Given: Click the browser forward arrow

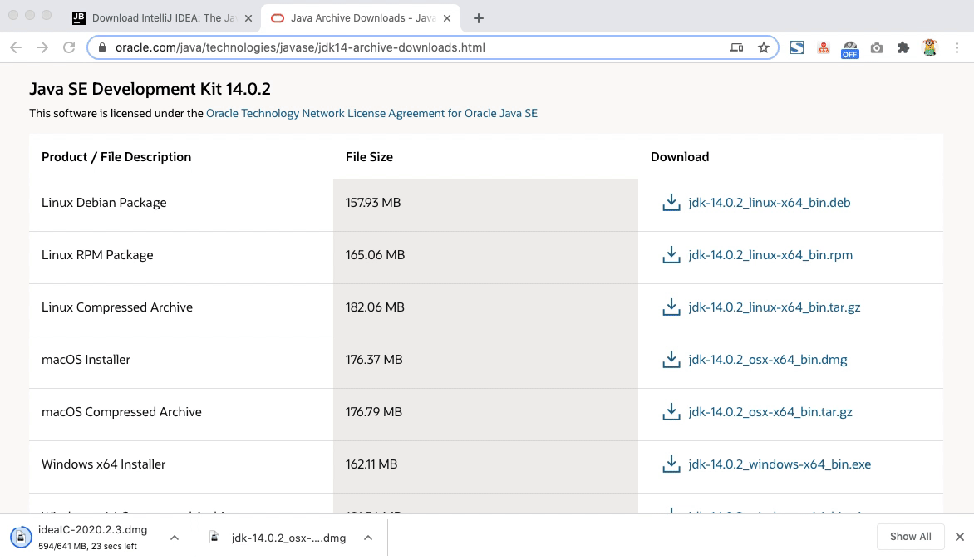Looking at the screenshot, I should click(x=42, y=47).
